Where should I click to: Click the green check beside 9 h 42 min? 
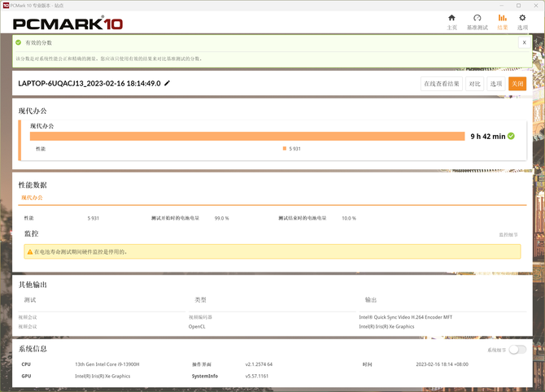511,137
